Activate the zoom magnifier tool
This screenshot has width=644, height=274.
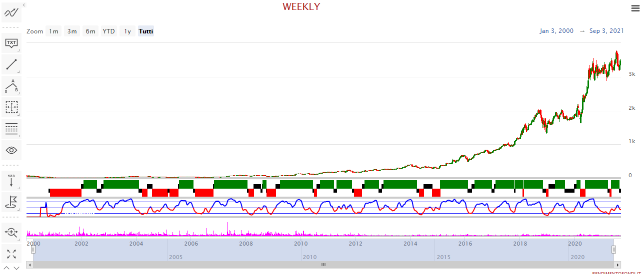pyautogui.click(x=11, y=232)
